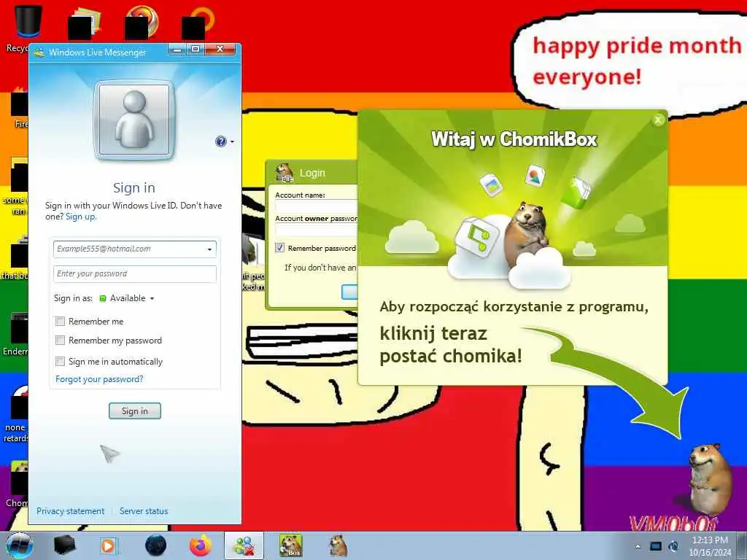The width and height of the screenshot is (747, 560).
Task: Expand the email address dropdown arrow
Action: coord(209,249)
